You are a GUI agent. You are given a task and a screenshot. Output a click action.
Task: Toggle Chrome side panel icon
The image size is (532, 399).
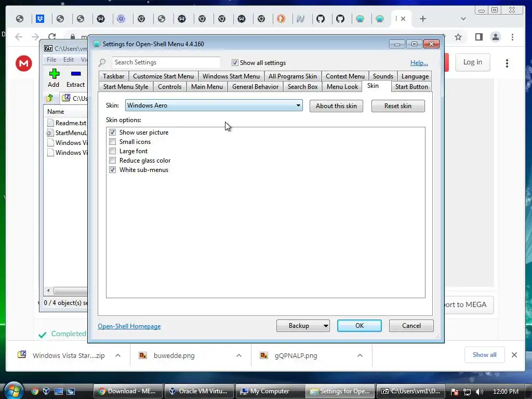coord(478,37)
